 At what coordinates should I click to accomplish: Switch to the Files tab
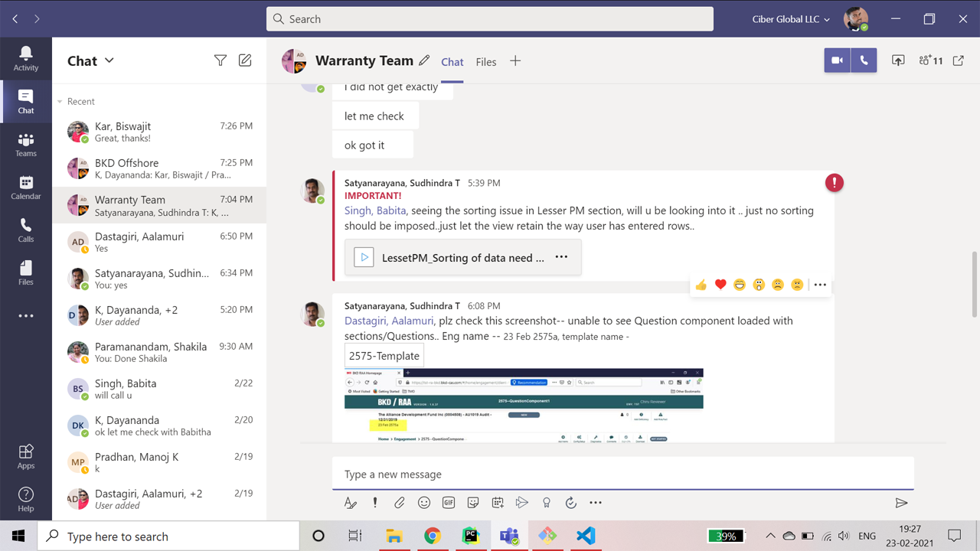(485, 62)
